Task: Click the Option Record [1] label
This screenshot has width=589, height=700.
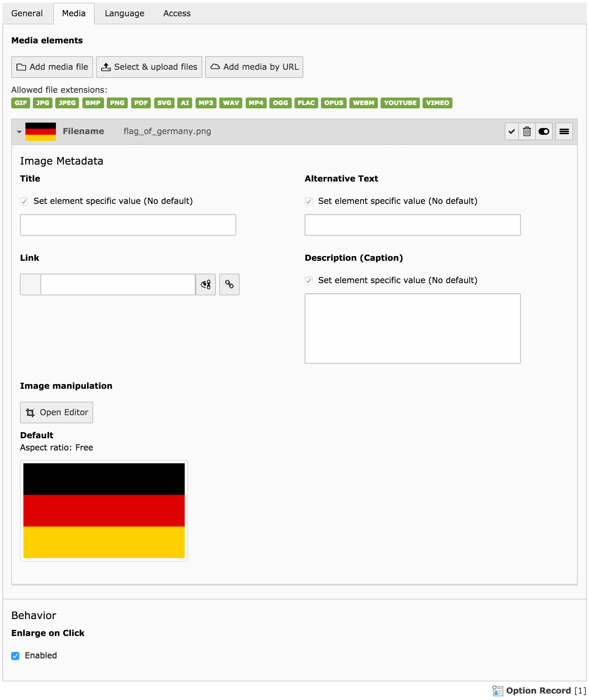Action: click(x=546, y=691)
